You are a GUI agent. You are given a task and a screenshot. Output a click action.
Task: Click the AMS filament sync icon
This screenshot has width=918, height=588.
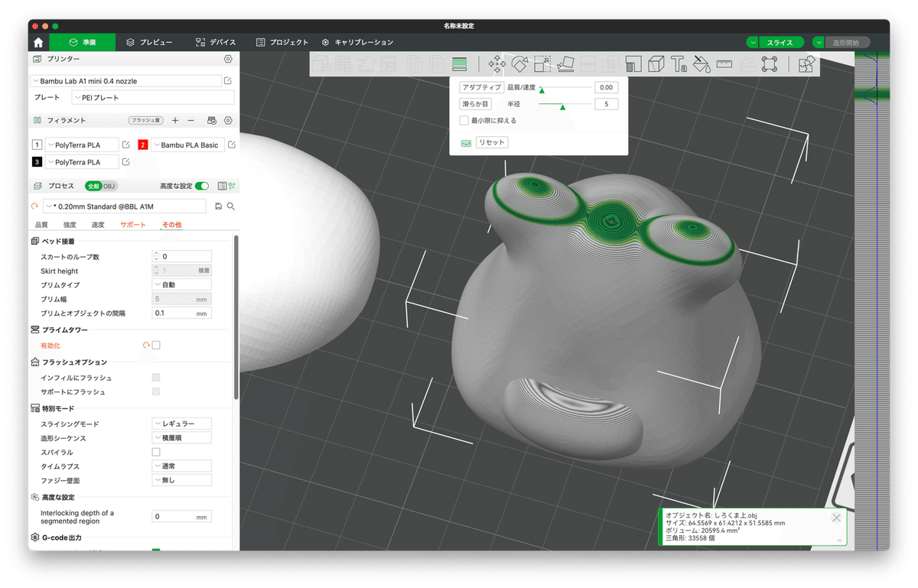pos(212,120)
